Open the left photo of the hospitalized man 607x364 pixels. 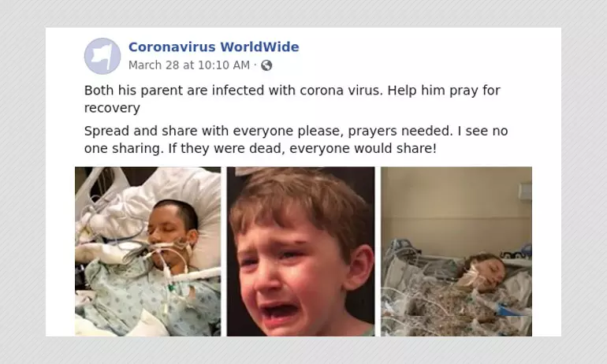pyautogui.click(x=148, y=251)
